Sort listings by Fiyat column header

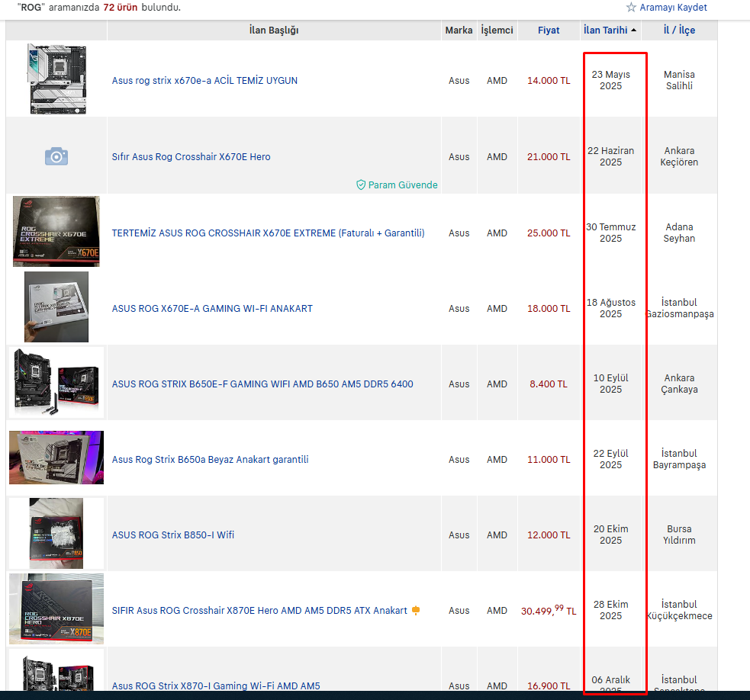click(548, 31)
